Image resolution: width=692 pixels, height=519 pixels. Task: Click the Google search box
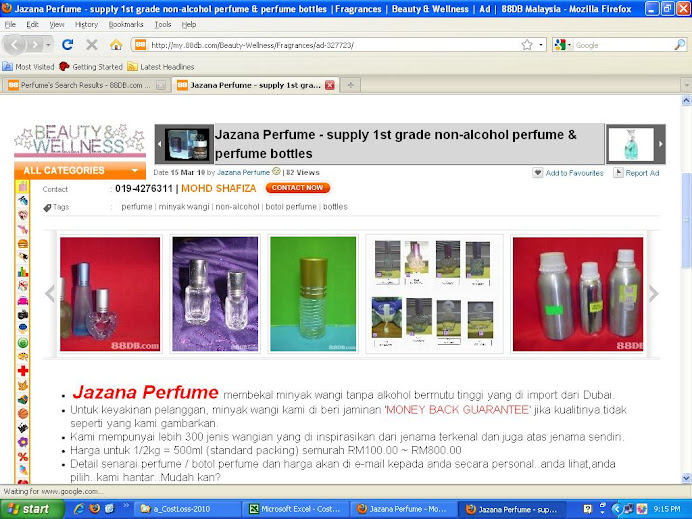(x=623, y=45)
